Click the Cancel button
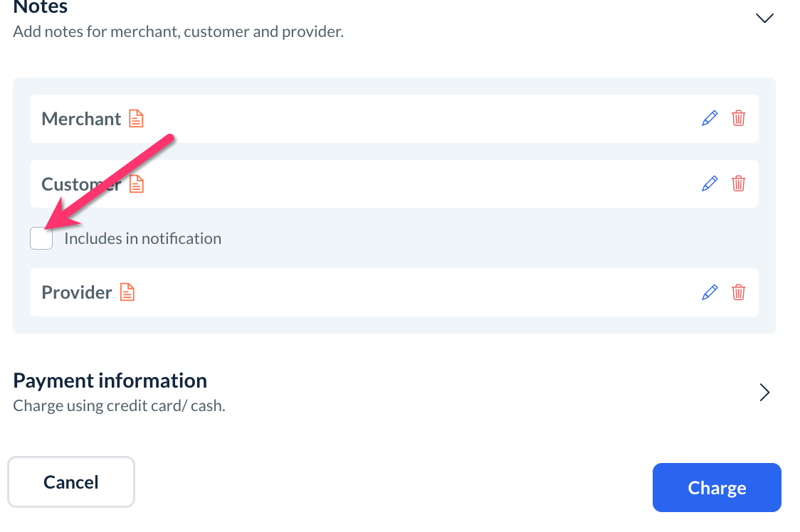 click(x=71, y=482)
